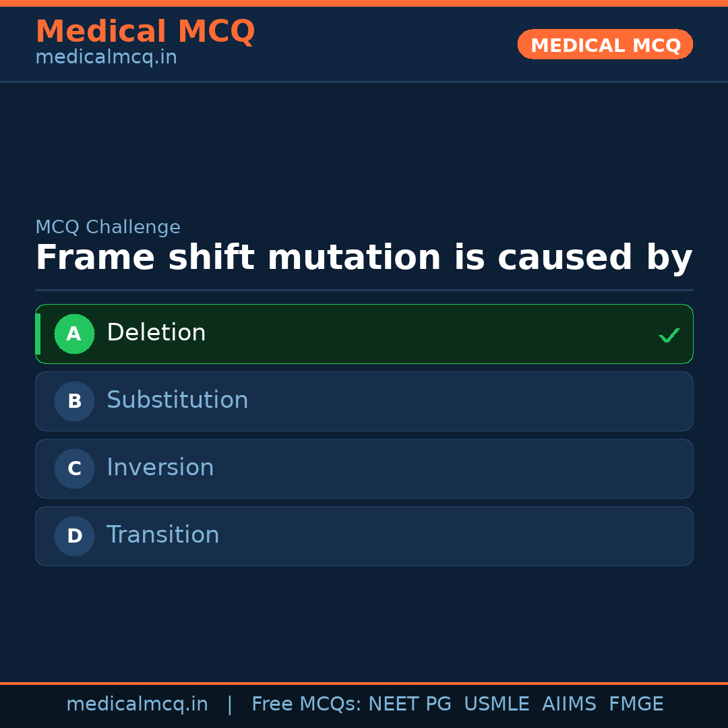Visit medicalmcq.in link in header
The height and width of the screenshot is (728, 728).
pos(106,58)
